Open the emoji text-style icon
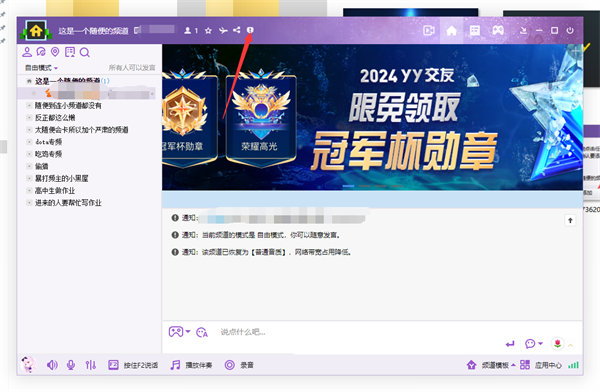Screen dimensions: 600x392 click(x=202, y=332)
